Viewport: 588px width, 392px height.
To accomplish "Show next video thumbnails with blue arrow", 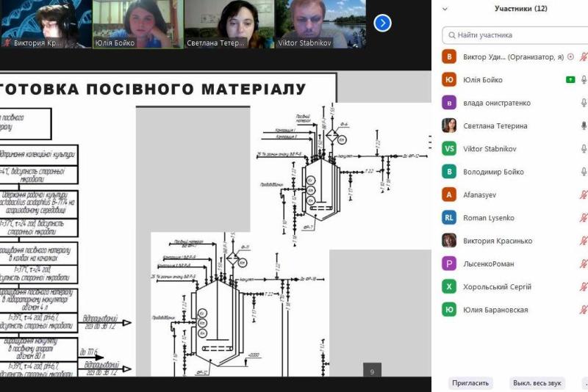I will click(x=382, y=23).
